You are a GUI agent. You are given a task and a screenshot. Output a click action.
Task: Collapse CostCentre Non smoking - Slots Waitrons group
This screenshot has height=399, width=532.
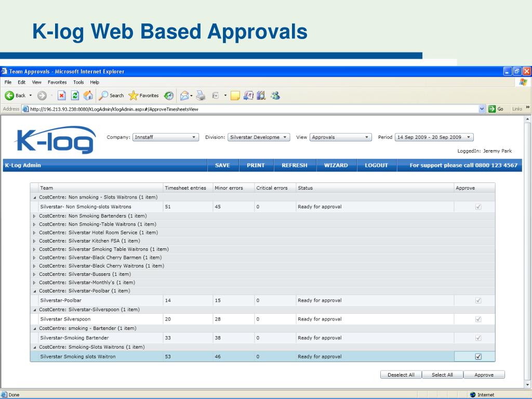point(34,197)
